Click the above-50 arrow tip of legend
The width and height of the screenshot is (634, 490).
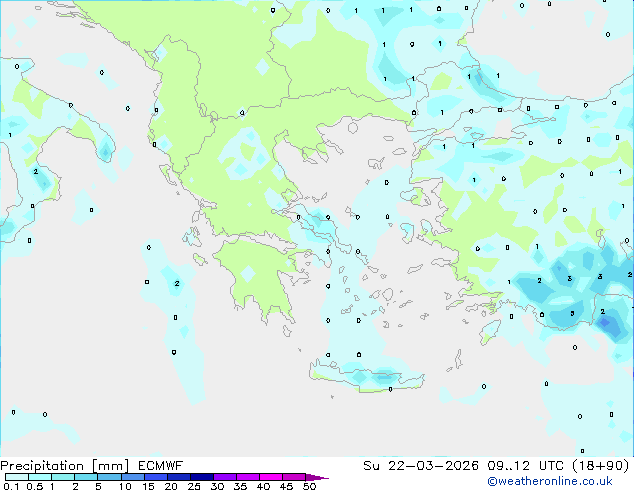point(317,477)
